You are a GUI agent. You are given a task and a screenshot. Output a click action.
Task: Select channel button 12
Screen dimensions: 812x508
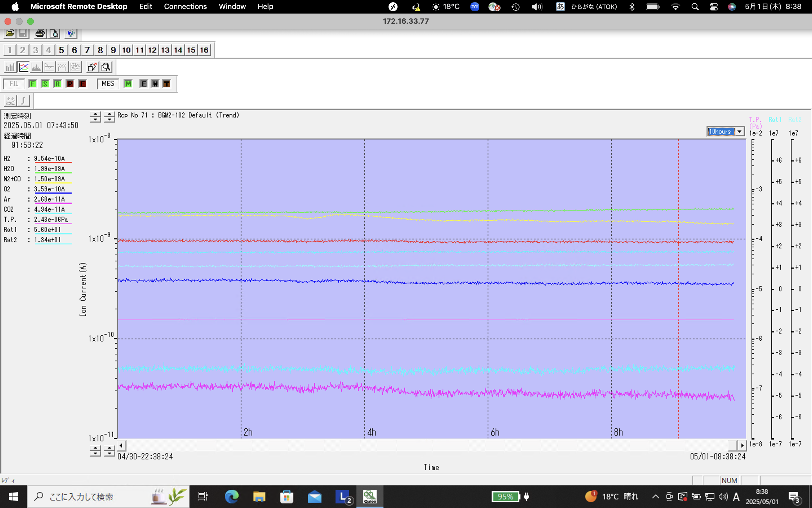coord(152,50)
